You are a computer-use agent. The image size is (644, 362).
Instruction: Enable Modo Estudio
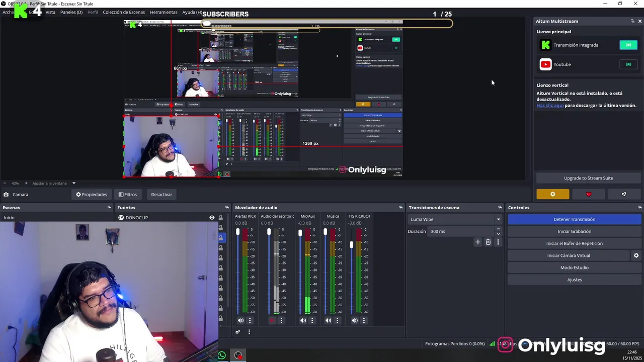click(574, 267)
